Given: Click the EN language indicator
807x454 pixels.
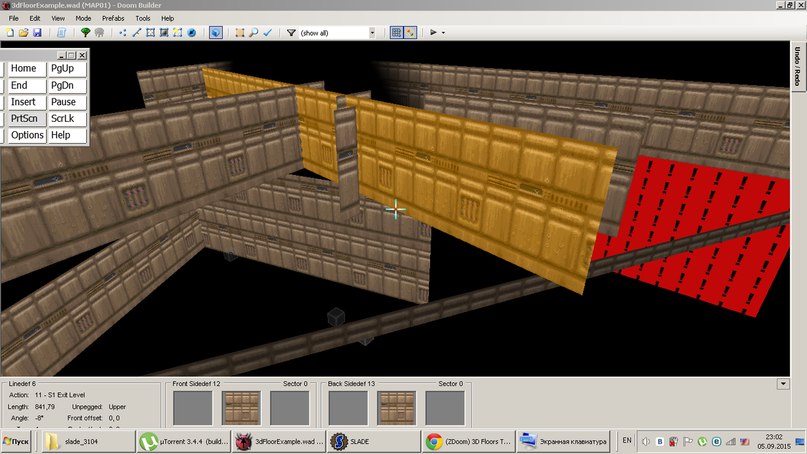Looking at the screenshot, I should tap(627, 441).
